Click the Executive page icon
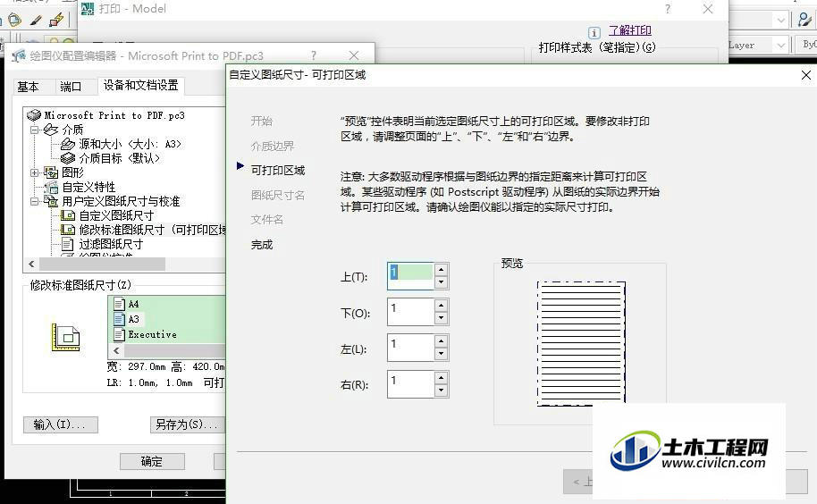817x504 pixels. pyautogui.click(x=119, y=333)
